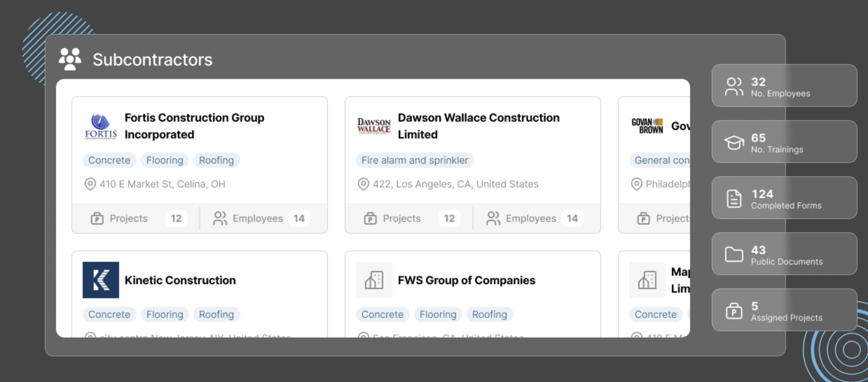Click the Dawson Wallace logo
Image resolution: width=868 pixels, height=382 pixels.
click(x=374, y=126)
